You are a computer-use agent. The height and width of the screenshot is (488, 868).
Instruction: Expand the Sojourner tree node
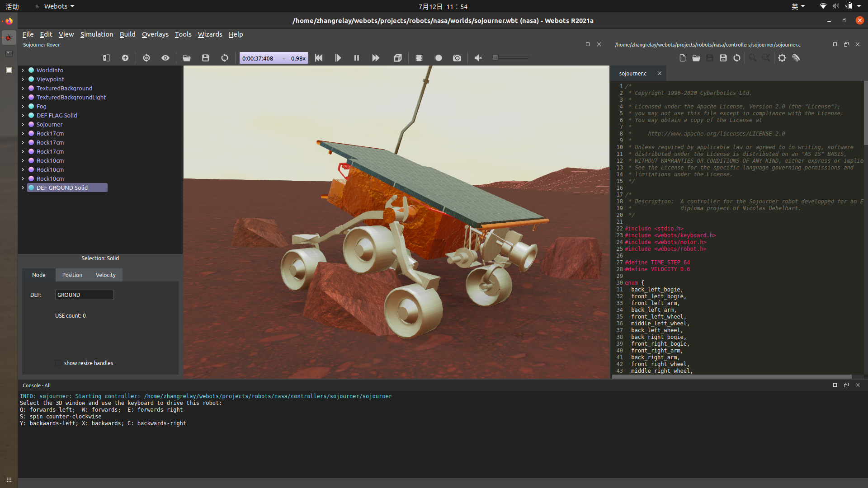tap(23, 124)
